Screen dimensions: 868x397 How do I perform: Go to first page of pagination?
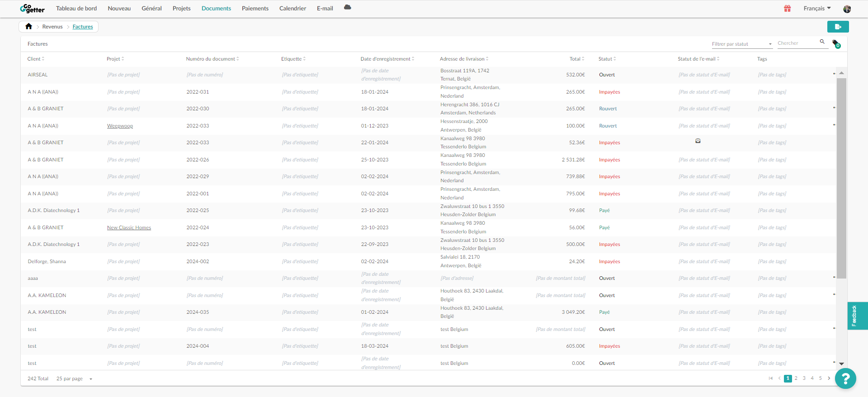pos(771,378)
